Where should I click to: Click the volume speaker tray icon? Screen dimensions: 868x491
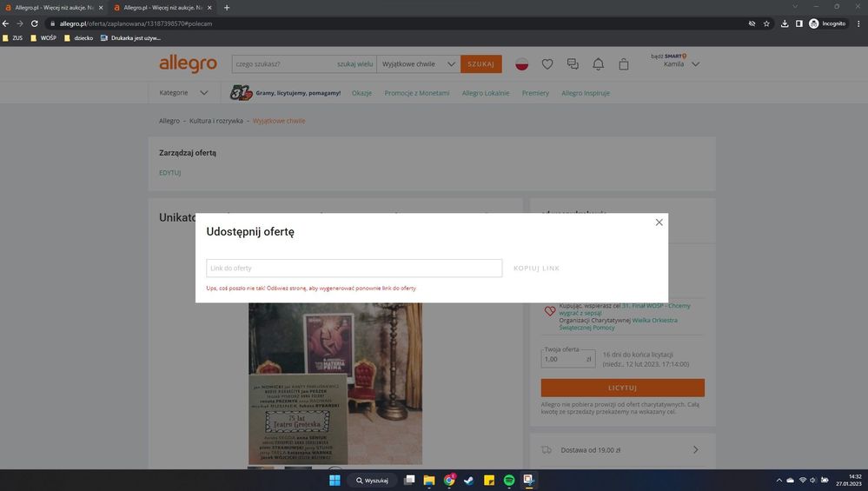812,480
